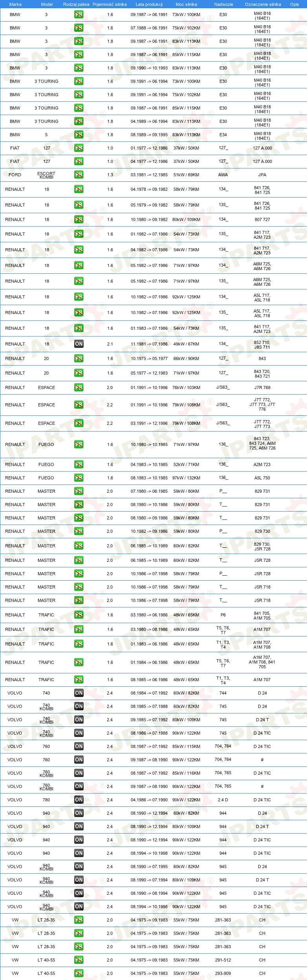Click the Moc silnika column header
Viewport: 307px width, 980px height.
point(186,4)
